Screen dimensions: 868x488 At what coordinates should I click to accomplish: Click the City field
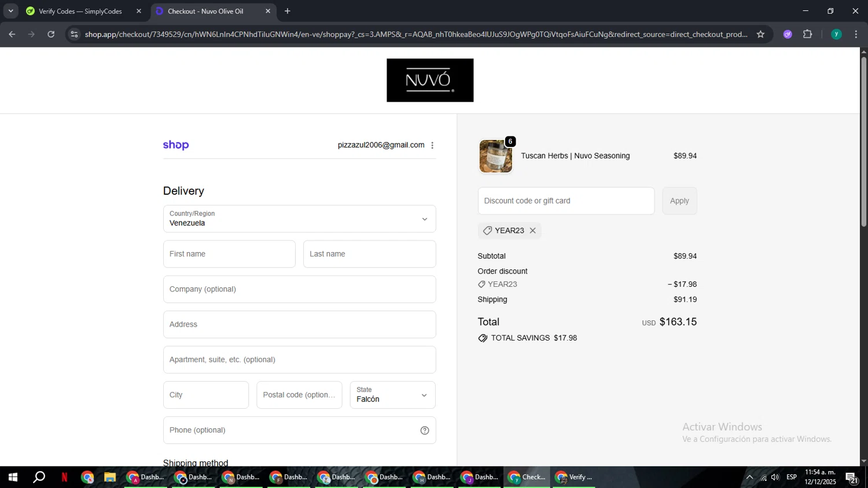(x=206, y=395)
